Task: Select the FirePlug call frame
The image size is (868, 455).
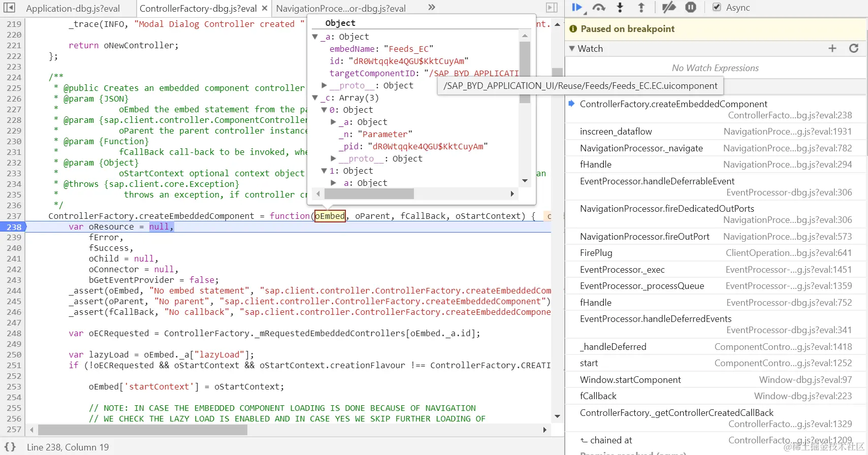Action: pyautogui.click(x=716, y=253)
